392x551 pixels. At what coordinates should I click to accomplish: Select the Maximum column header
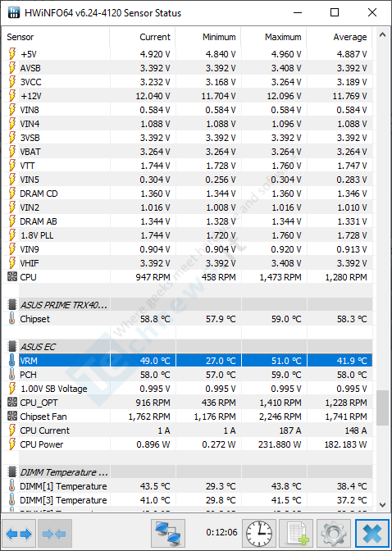tap(274, 37)
